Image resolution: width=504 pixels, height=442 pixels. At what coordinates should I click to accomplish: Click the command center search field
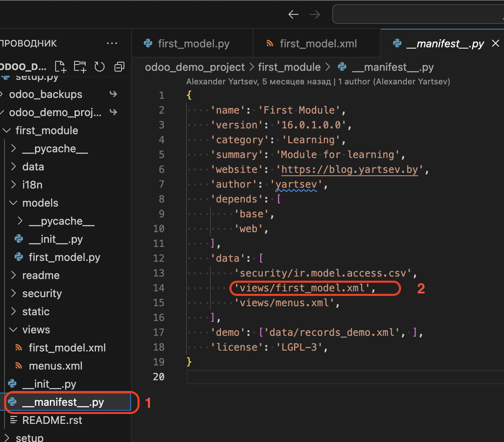click(418, 15)
